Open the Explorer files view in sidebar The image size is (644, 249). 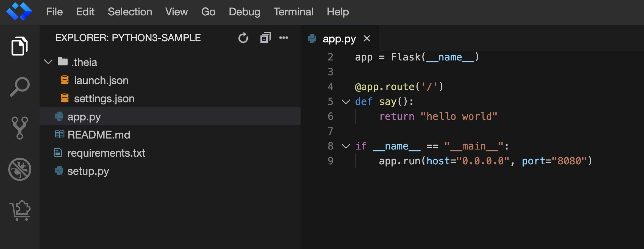(20, 46)
